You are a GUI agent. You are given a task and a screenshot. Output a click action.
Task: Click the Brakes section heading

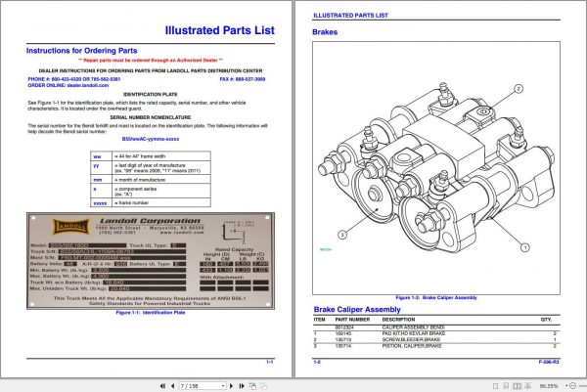(x=325, y=32)
